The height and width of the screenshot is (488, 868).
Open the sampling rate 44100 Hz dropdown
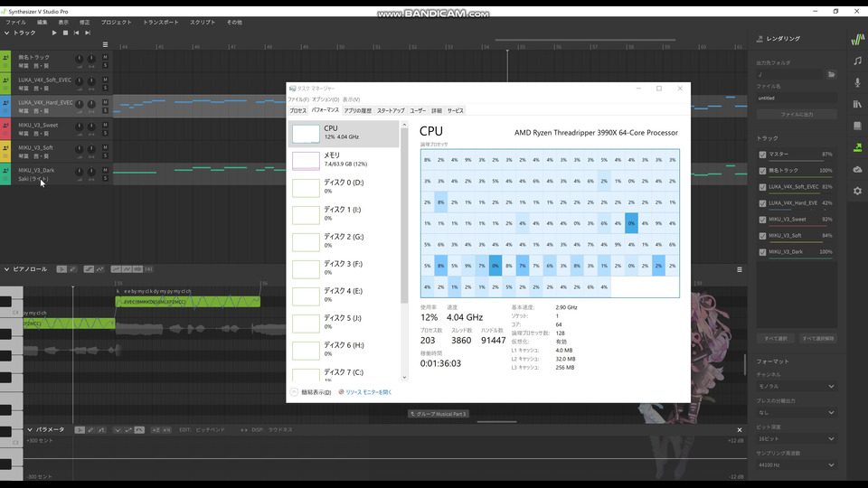797,465
